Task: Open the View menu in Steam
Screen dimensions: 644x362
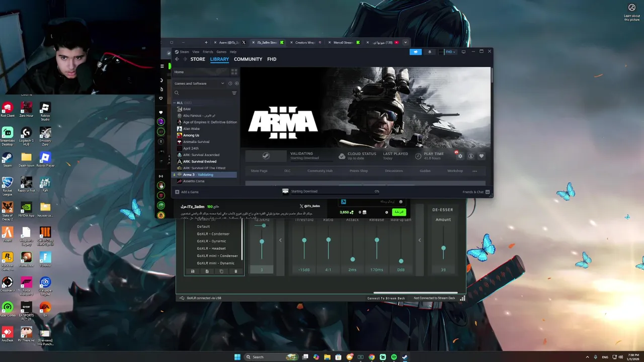Action: [x=196, y=52]
